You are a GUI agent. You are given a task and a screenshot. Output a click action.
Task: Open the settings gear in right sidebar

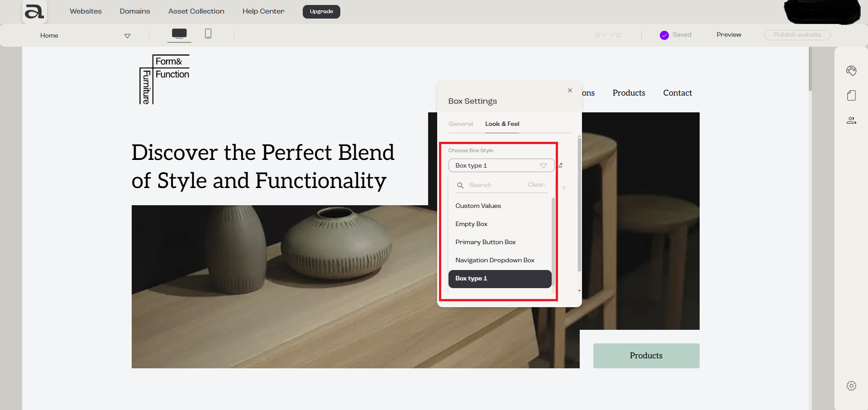point(851,386)
